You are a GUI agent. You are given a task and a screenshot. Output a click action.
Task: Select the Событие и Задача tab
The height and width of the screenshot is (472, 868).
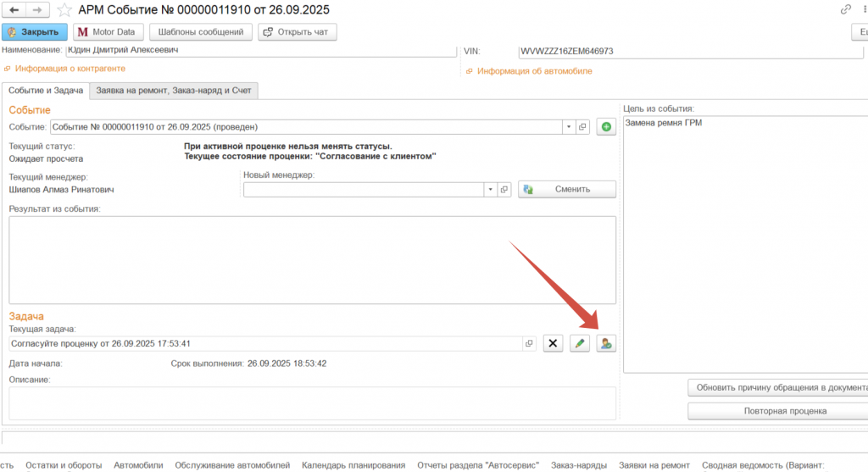pos(45,90)
